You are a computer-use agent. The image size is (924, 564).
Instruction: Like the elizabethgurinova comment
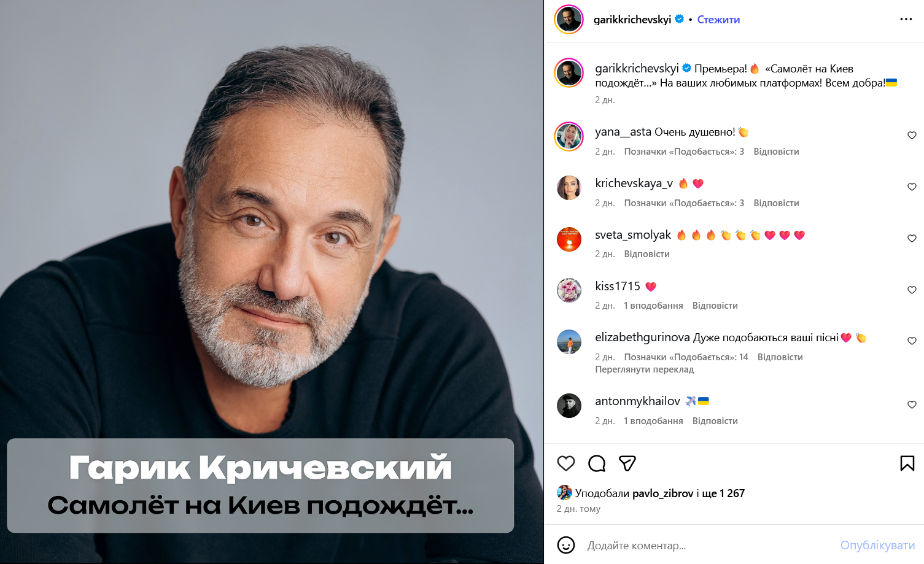click(912, 341)
